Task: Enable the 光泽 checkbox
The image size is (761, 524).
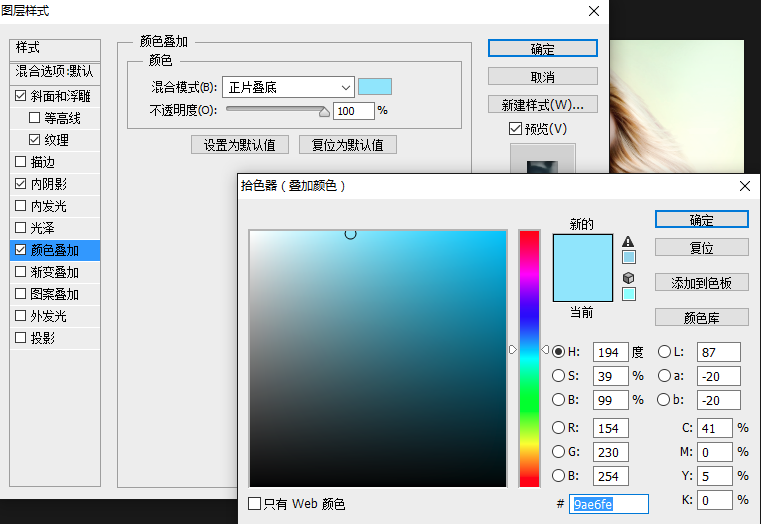Action: 20,228
